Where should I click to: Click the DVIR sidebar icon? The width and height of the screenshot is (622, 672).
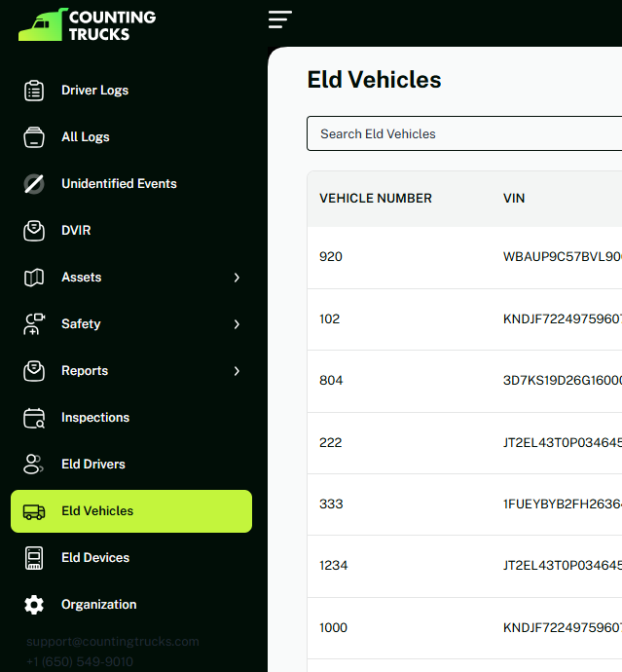pyautogui.click(x=34, y=231)
